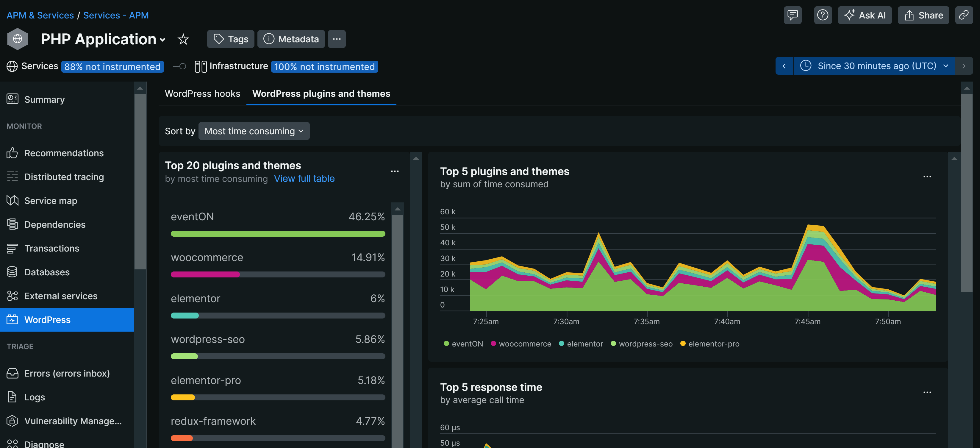Toggle the Services to Infrastructure switch

(179, 66)
